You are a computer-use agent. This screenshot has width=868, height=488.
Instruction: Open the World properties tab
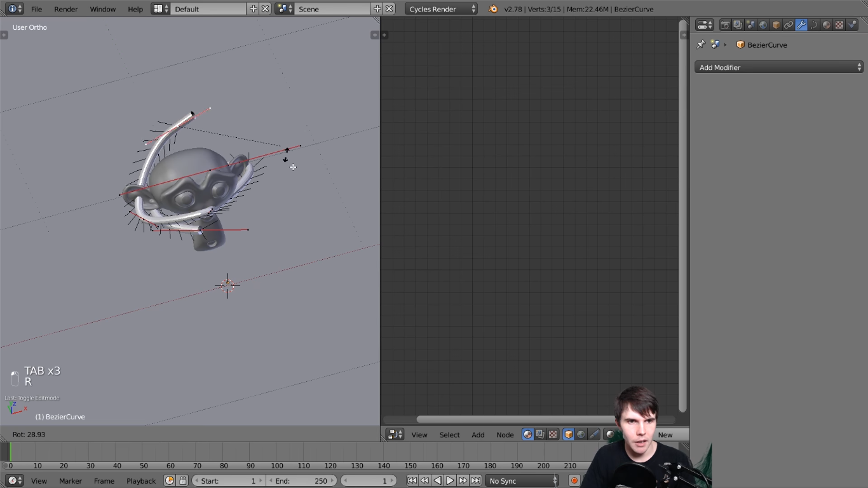(x=764, y=24)
